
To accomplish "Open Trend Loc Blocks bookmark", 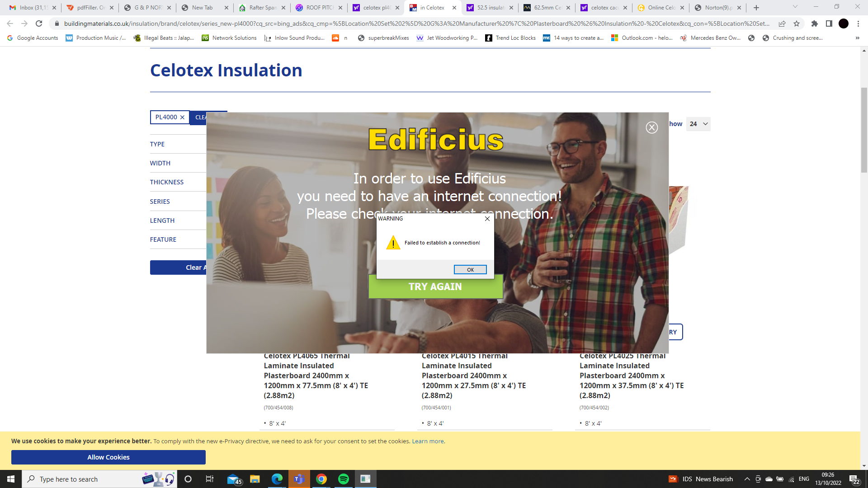I will tap(510, 38).
